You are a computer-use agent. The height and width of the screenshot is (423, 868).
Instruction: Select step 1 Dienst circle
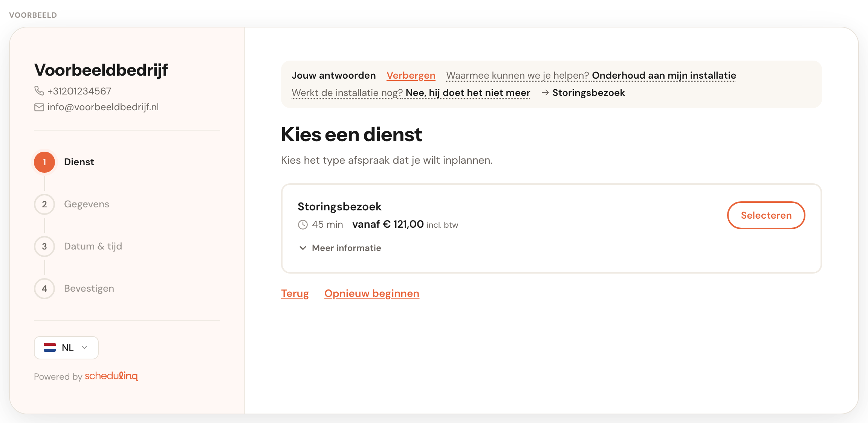[44, 162]
